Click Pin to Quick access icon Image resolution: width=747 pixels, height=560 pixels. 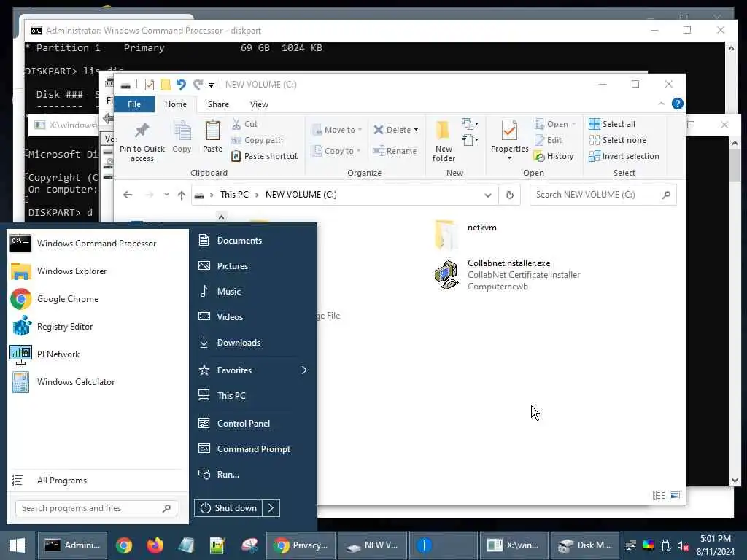[142, 131]
